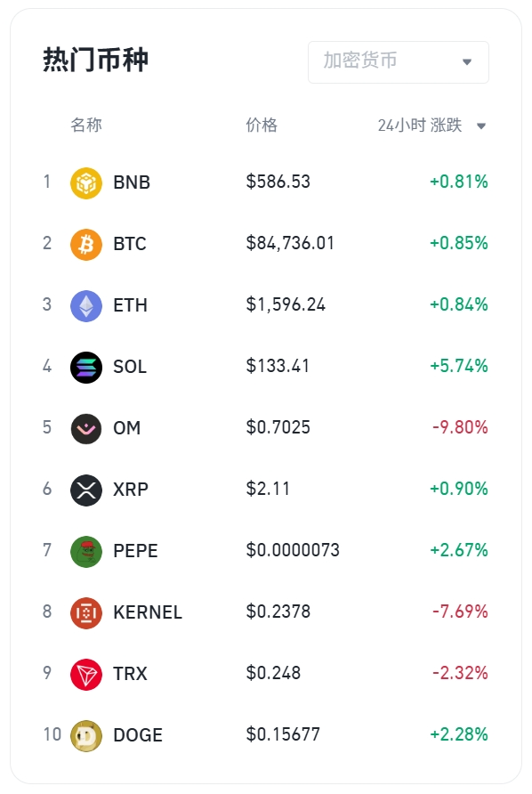This screenshot has width=532, height=794.
Task: Sort using the 24小时 涨跌 arrow
Action: [481, 126]
